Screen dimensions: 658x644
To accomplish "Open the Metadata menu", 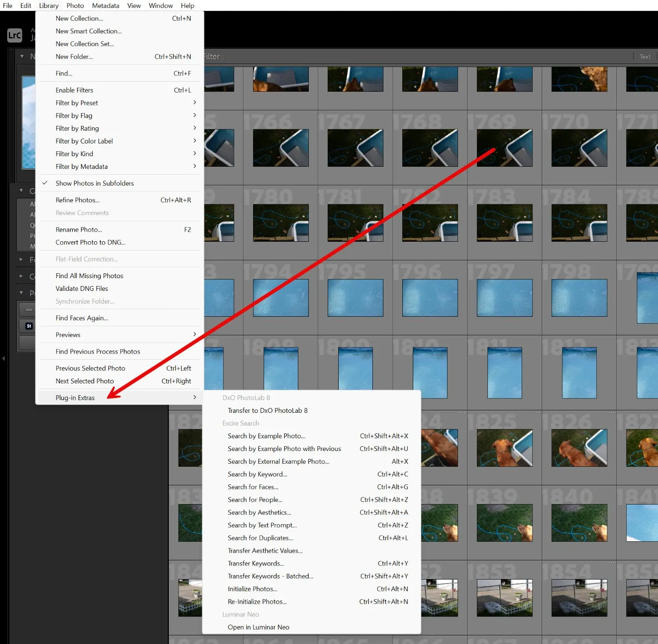I will [105, 5].
